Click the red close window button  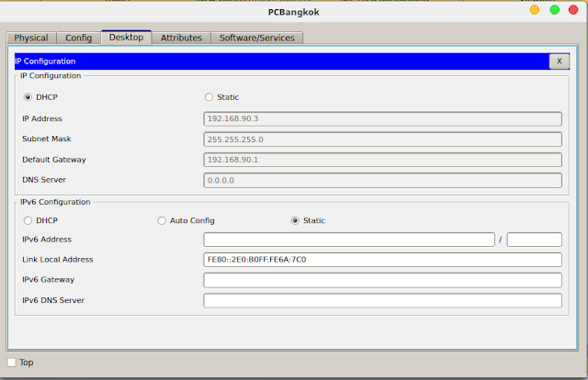(573, 10)
